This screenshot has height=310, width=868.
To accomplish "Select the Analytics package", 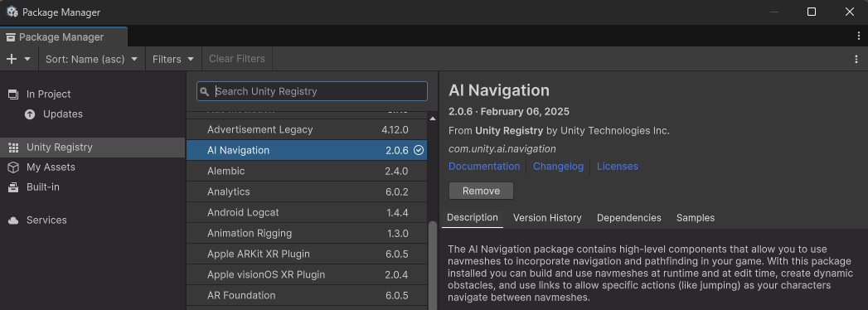I will tap(307, 191).
